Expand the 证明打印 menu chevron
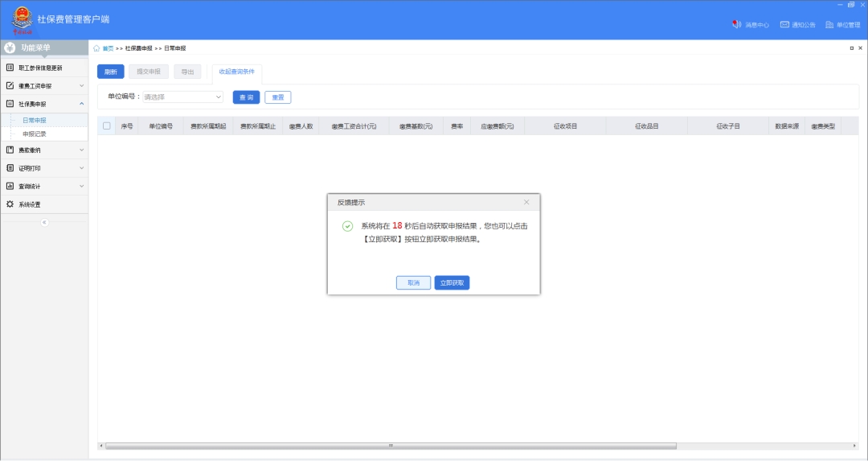This screenshot has height=461, width=868. pos(81,168)
